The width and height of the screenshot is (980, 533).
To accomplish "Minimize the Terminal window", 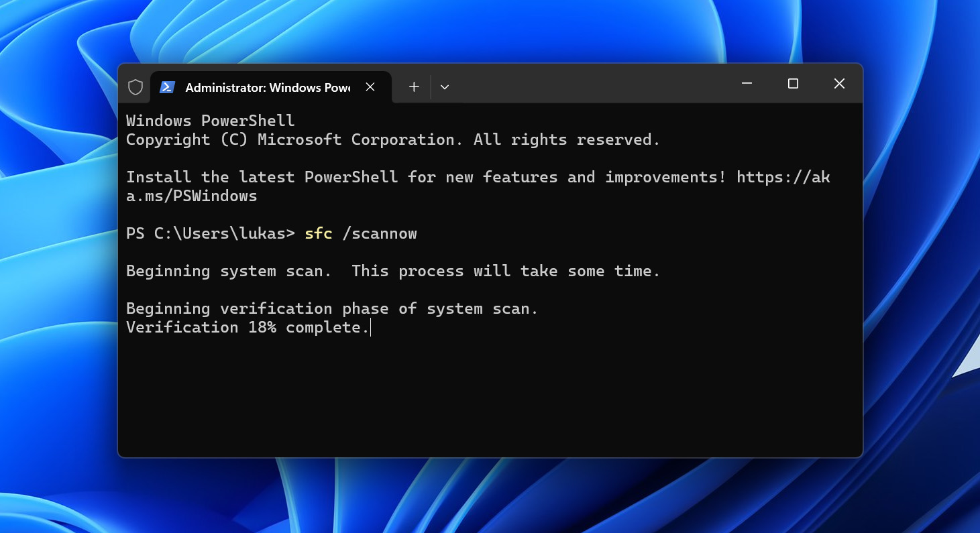I will 747,84.
